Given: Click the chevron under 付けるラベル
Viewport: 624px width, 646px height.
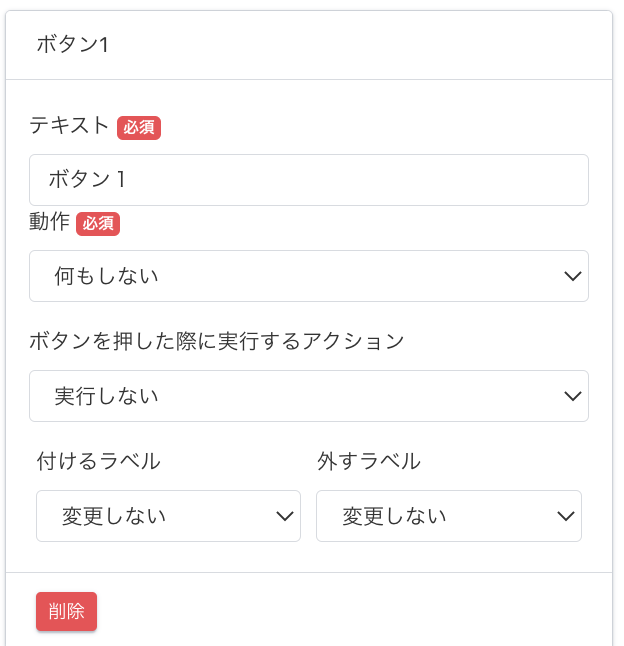Looking at the screenshot, I should click(x=284, y=516).
